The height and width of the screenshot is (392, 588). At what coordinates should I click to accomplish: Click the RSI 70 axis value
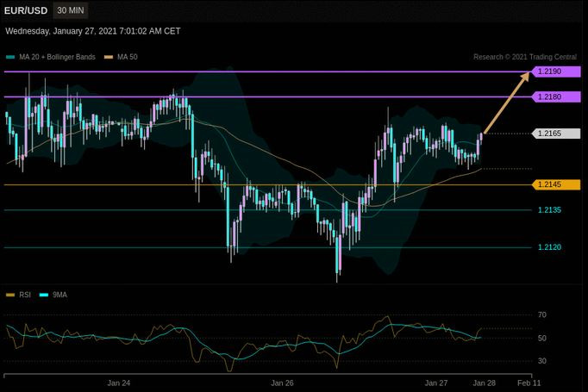[542, 314]
